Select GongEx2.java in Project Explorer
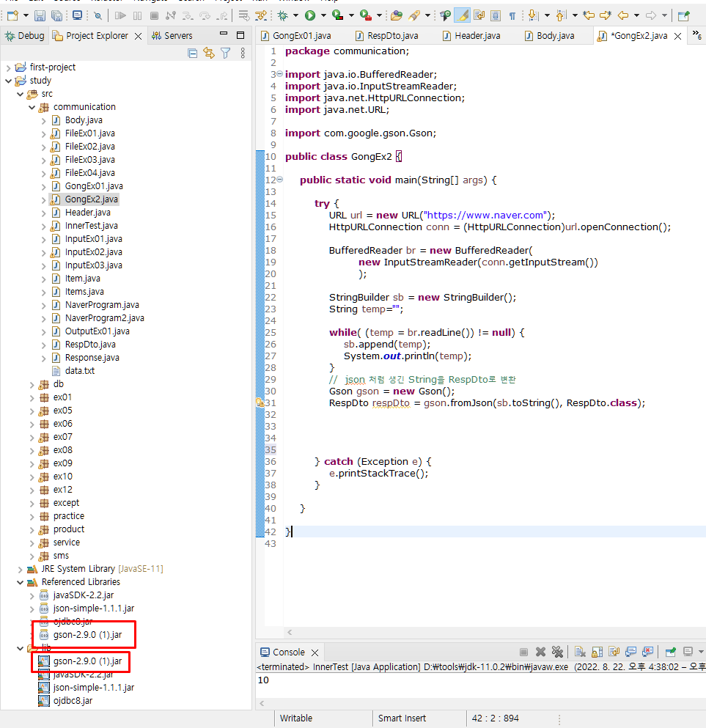The height and width of the screenshot is (728, 706). [91, 199]
